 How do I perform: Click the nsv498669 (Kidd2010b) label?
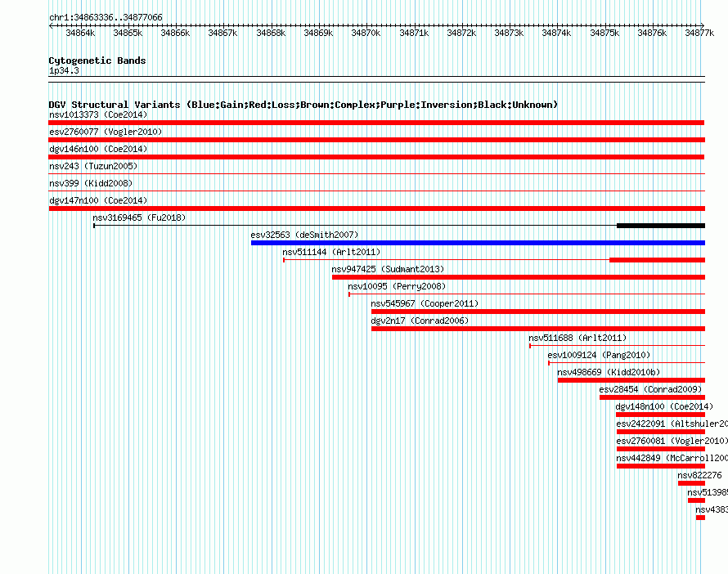(x=609, y=372)
